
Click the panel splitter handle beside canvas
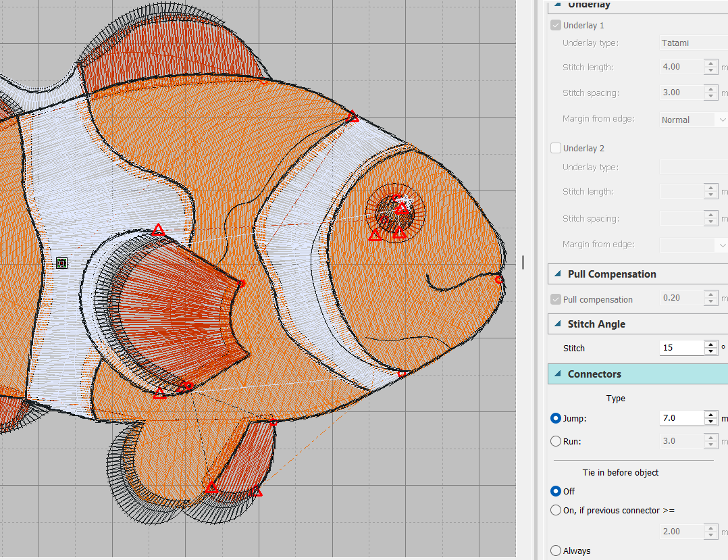click(x=523, y=262)
